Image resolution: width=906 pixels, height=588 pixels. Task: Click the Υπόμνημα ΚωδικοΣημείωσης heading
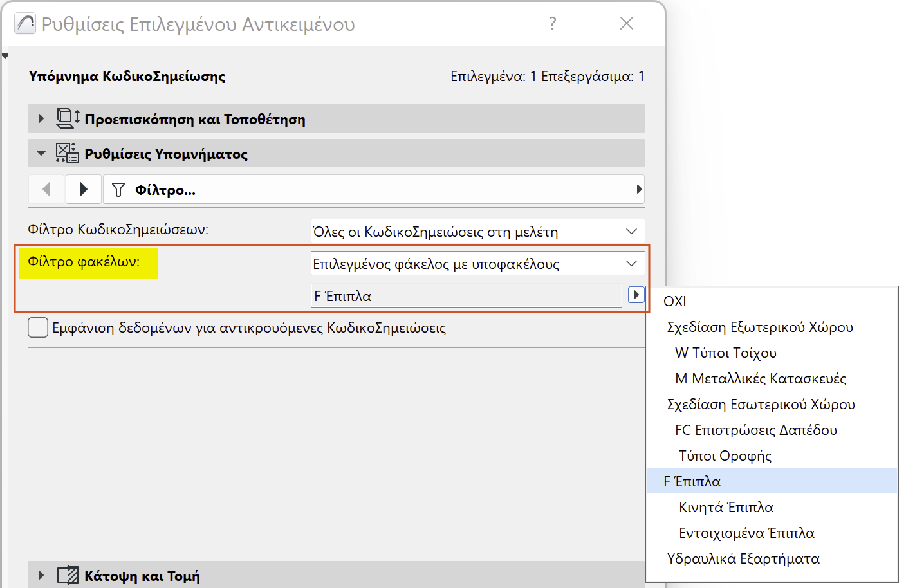[x=127, y=77]
